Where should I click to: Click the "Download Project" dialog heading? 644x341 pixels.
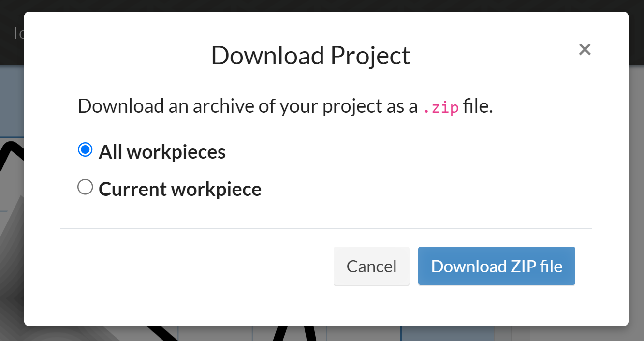310,56
